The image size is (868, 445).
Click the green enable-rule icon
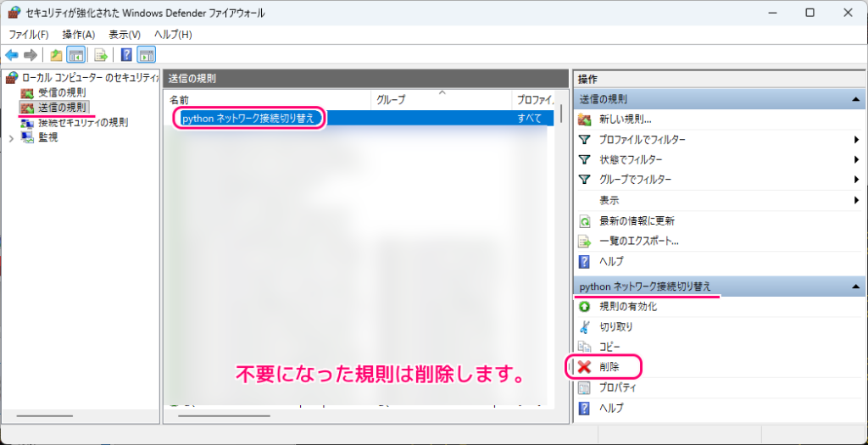tap(585, 307)
